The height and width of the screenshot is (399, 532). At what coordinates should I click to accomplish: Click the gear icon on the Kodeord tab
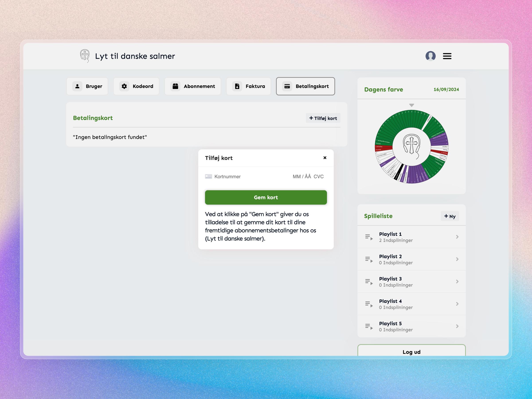pyautogui.click(x=125, y=86)
